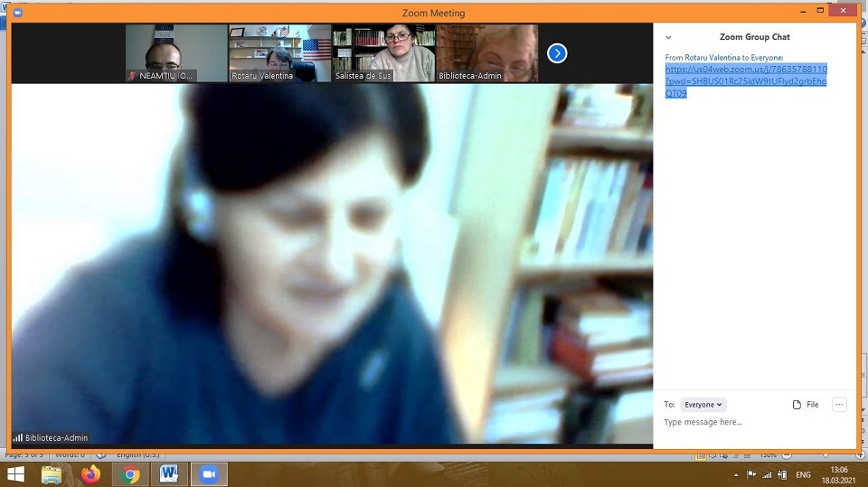Open the Windows Start menu
868x487 pixels.
point(16,474)
